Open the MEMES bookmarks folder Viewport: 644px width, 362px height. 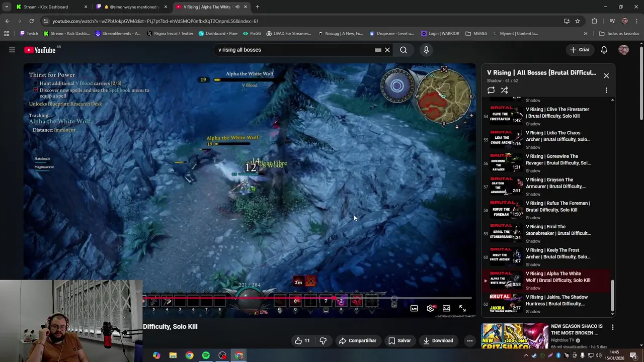tap(476, 34)
